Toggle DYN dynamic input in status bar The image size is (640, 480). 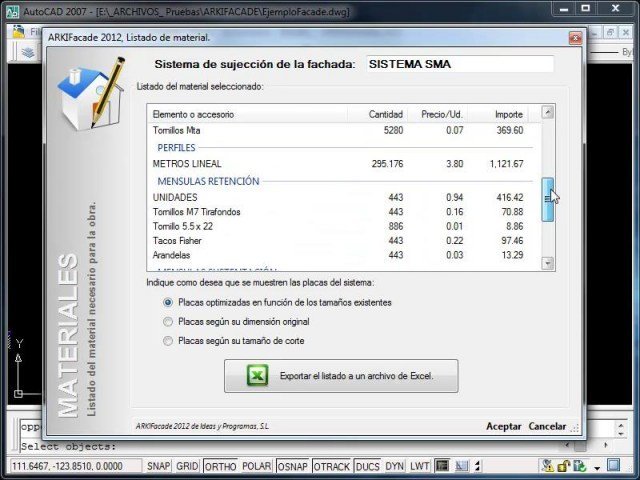coord(394,466)
